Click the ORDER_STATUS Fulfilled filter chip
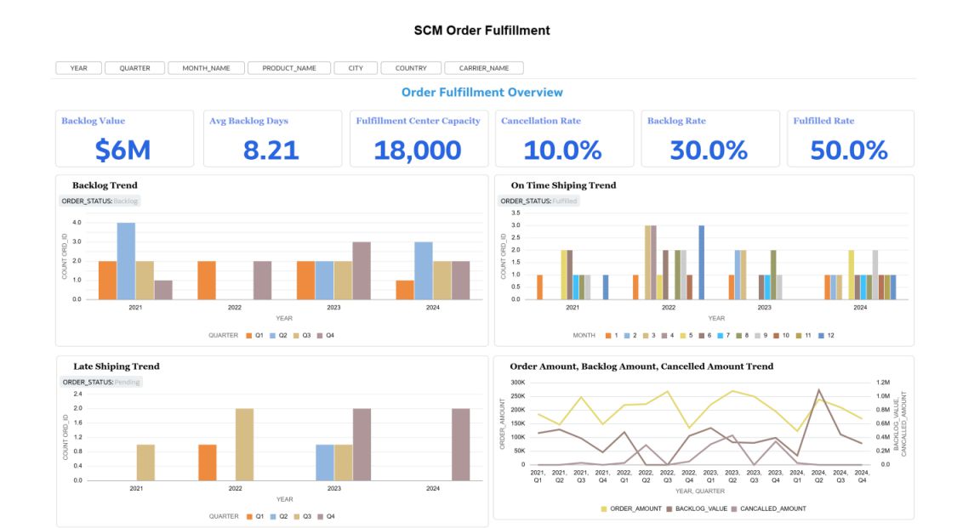 coord(539,202)
